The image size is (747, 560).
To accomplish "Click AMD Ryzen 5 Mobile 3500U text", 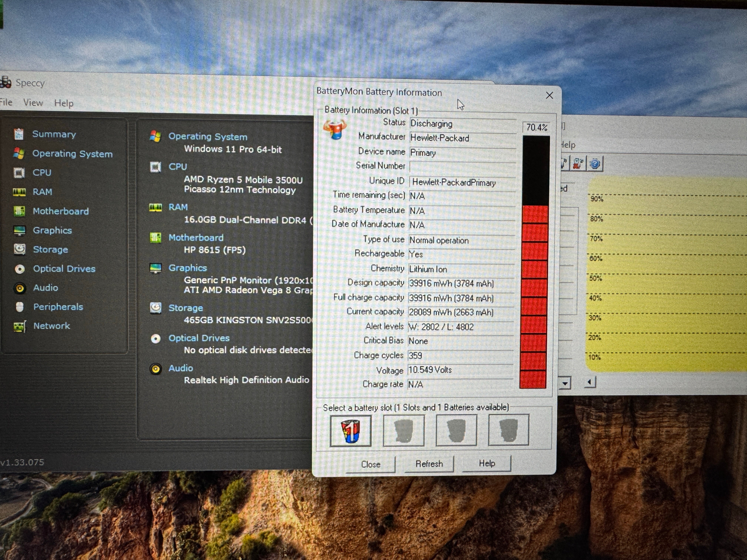I will click(243, 180).
